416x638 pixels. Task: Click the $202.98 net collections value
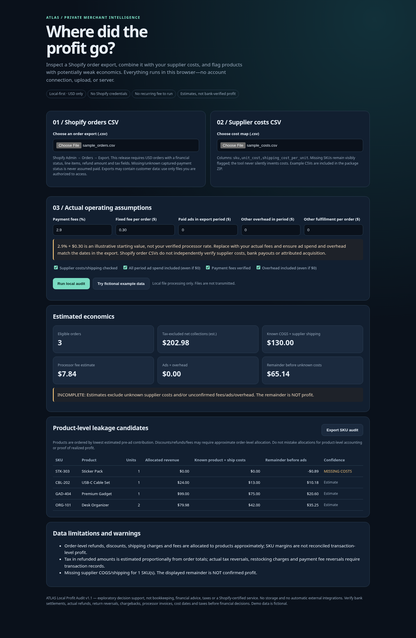[176, 343]
